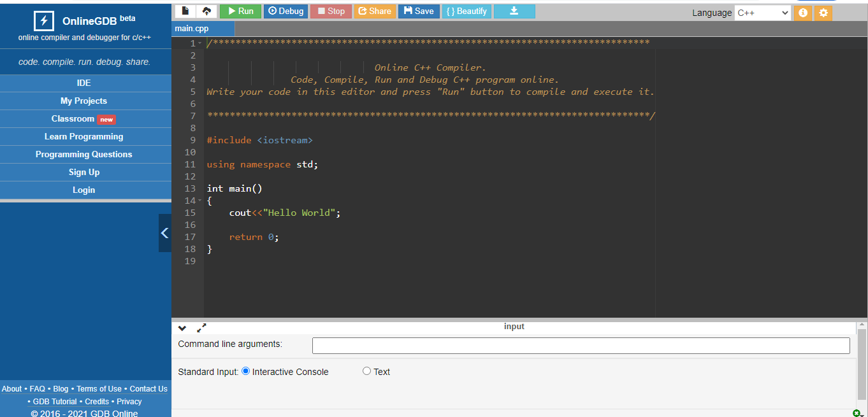Screen dimensions: 868x417
Task: Download the code with the download icon
Action: pos(514,11)
